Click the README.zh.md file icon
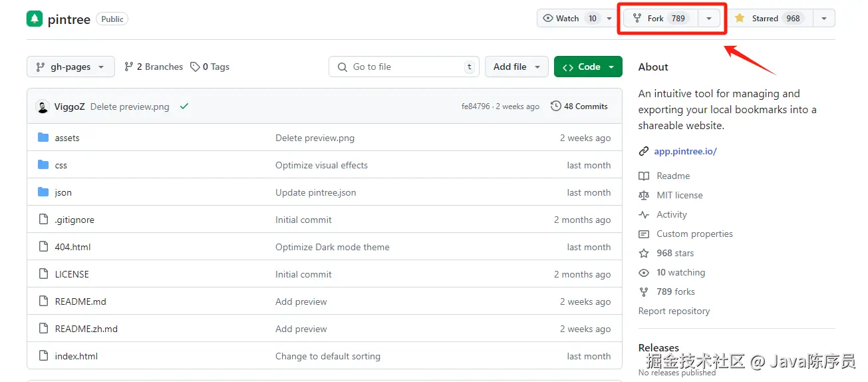The height and width of the screenshot is (382, 868). point(43,329)
